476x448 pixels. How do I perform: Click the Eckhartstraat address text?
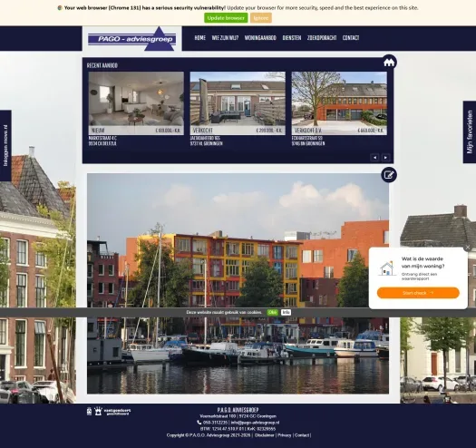click(308, 141)
